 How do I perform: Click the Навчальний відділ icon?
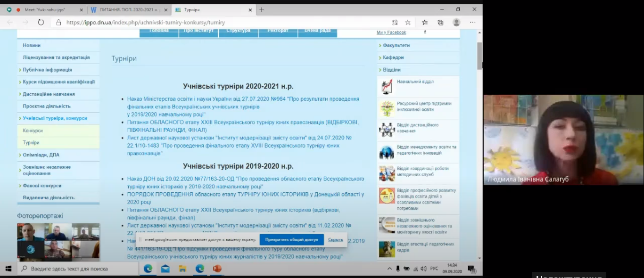point(387,87)
